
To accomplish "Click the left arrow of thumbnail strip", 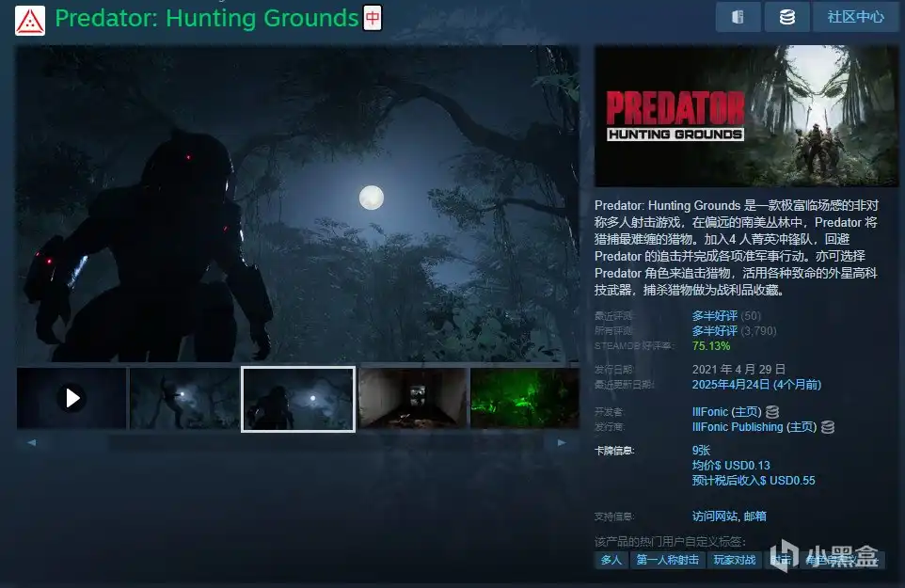I will (x=32, y=442).
